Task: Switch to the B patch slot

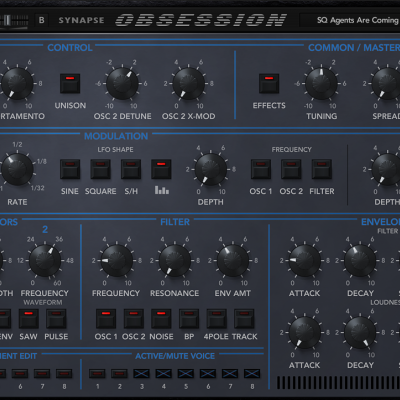Action: 42,20
